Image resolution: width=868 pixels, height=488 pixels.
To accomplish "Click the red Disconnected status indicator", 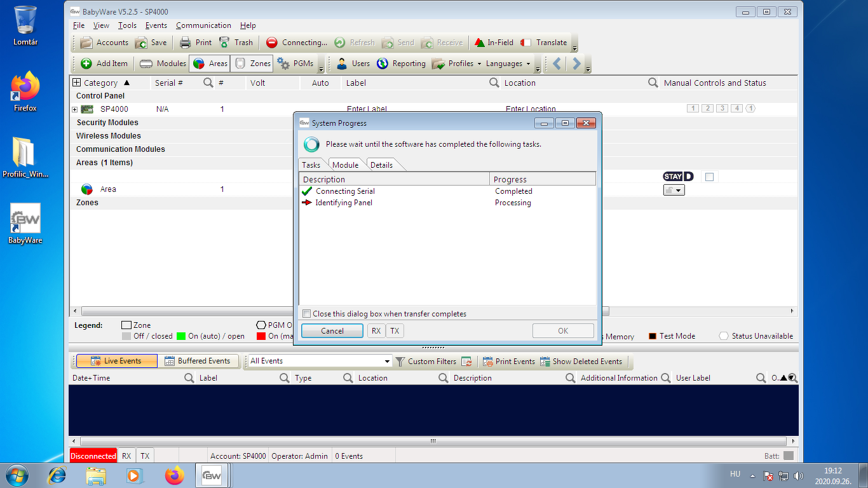I will pyautogui.click(x=93, y=456).
